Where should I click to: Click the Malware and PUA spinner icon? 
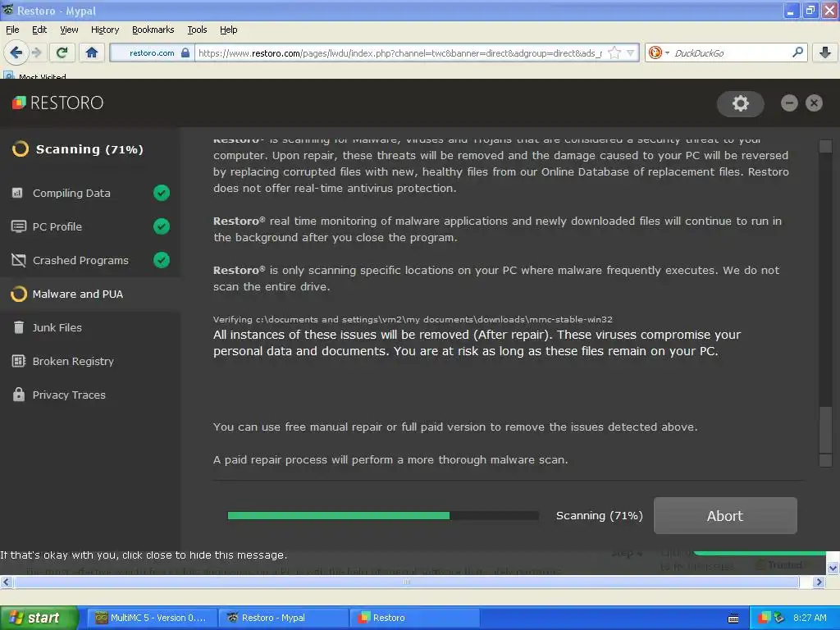pos(19,294)
